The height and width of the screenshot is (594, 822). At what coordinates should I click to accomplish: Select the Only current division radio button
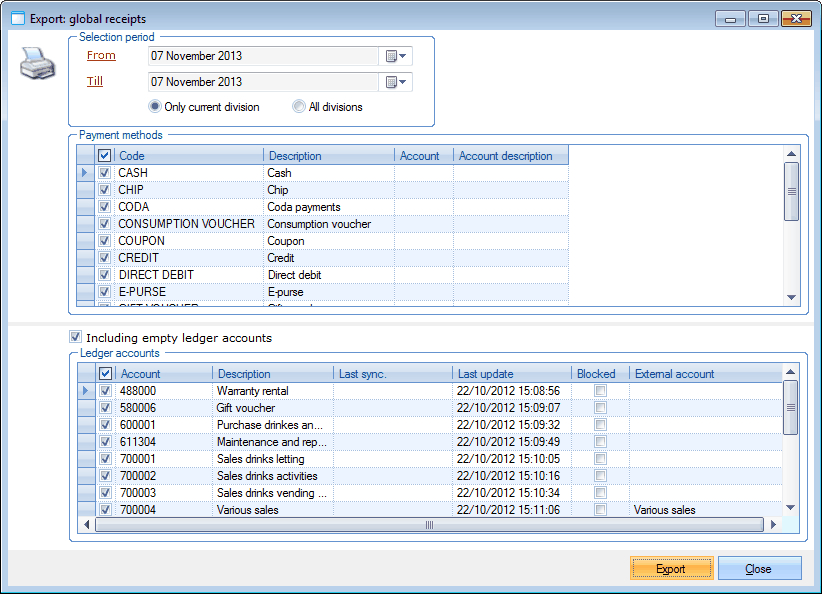pyautogui.click(x=155, y=106)
